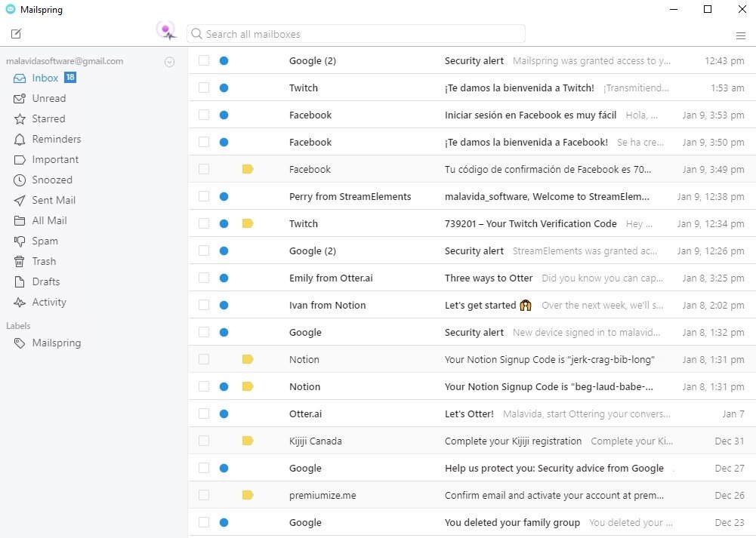Open Twitch email "¡Te damos la bienvenida a Twitch!"

coord(520,88)
